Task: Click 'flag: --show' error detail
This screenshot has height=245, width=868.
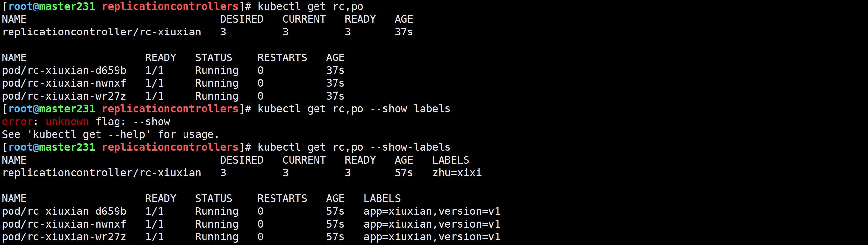Action: coord(133,122)
